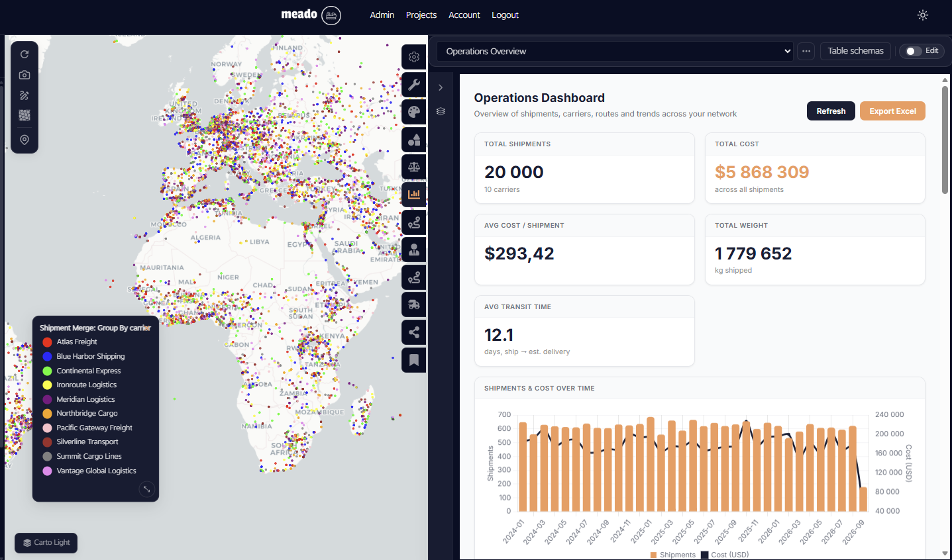Viewport: 952px width, 560px height.
Task: Click the Summit Cargo Lines legend label
Action: pyautogui.click(x=89, y=456)
